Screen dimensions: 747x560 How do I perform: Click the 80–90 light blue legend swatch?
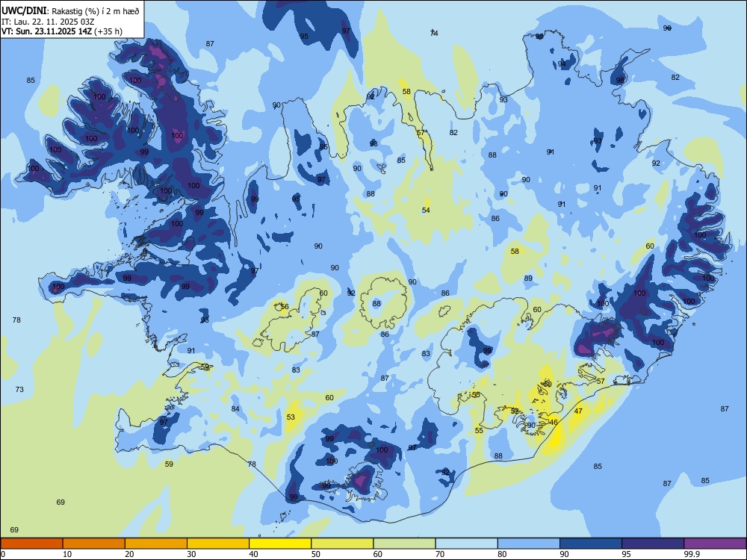(529, 544)
